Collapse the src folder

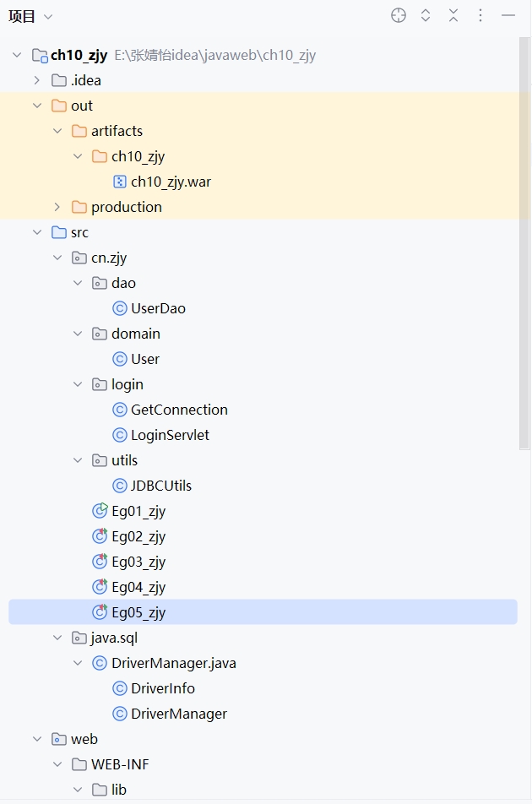point(37,232)
